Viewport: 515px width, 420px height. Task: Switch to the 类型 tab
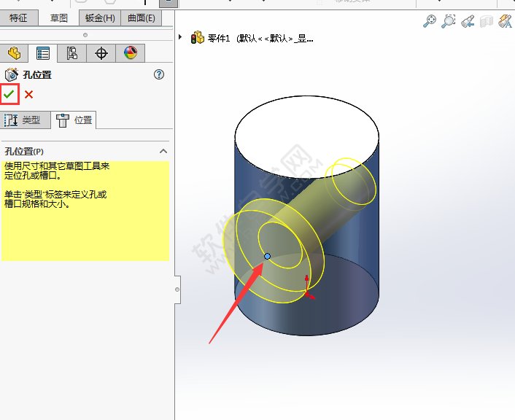[x=25, y=120]
